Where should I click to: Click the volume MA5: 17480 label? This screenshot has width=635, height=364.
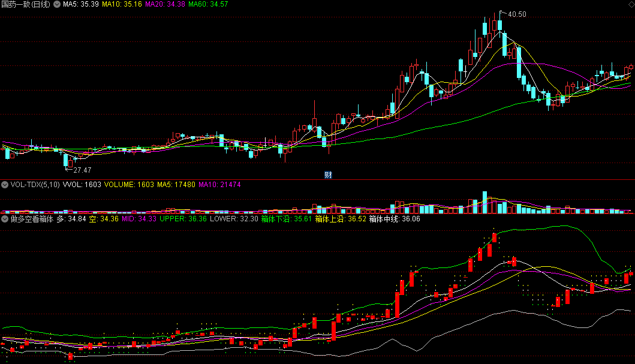[x=176, y=185]
